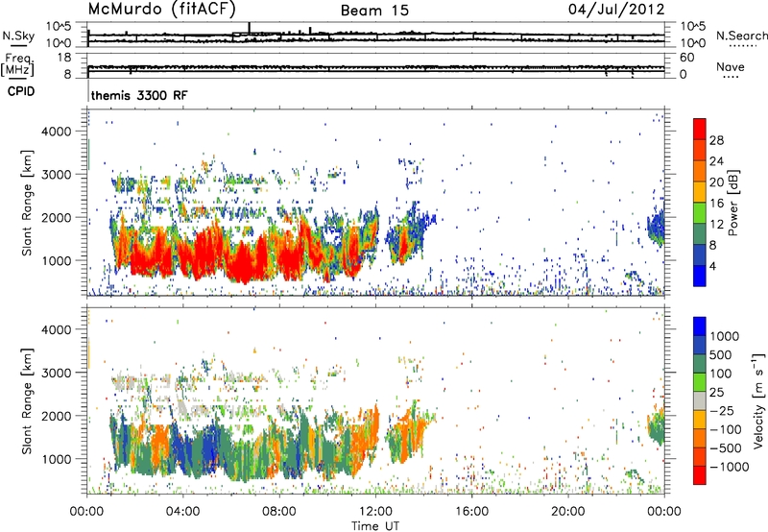Pick the red top segment of Power colorbar

click(x=700, y=129)
